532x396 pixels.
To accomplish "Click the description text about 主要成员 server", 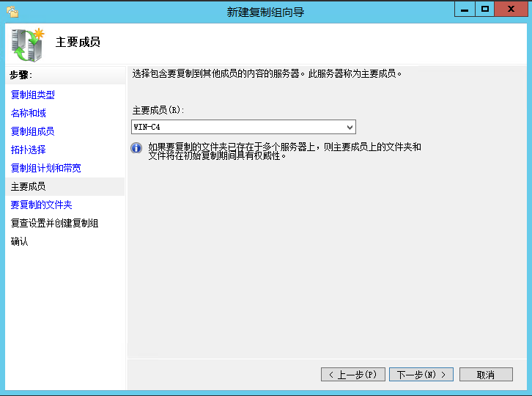I will click(x=267, y=73).
